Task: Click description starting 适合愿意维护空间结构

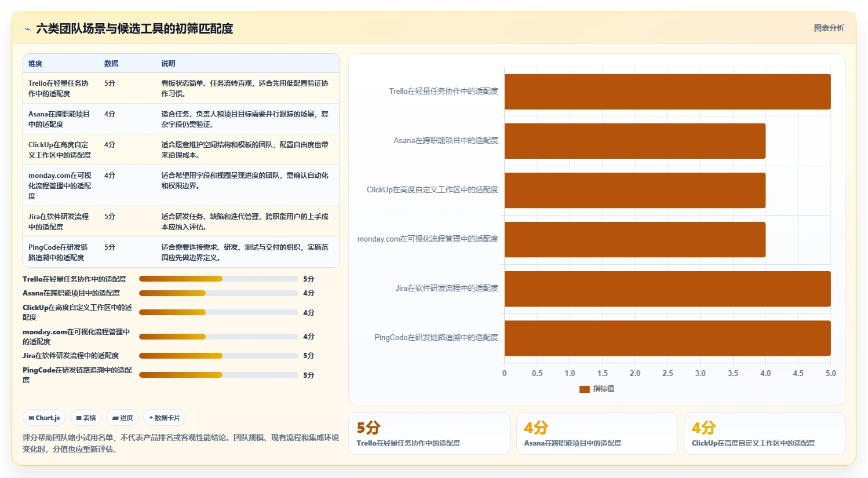Action: point(245,149)
